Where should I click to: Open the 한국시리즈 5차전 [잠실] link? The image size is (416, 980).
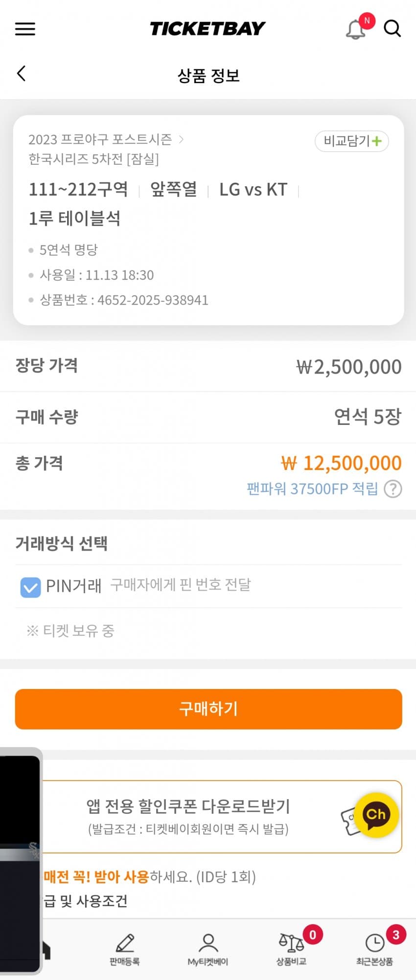click(x=93, y=159)
